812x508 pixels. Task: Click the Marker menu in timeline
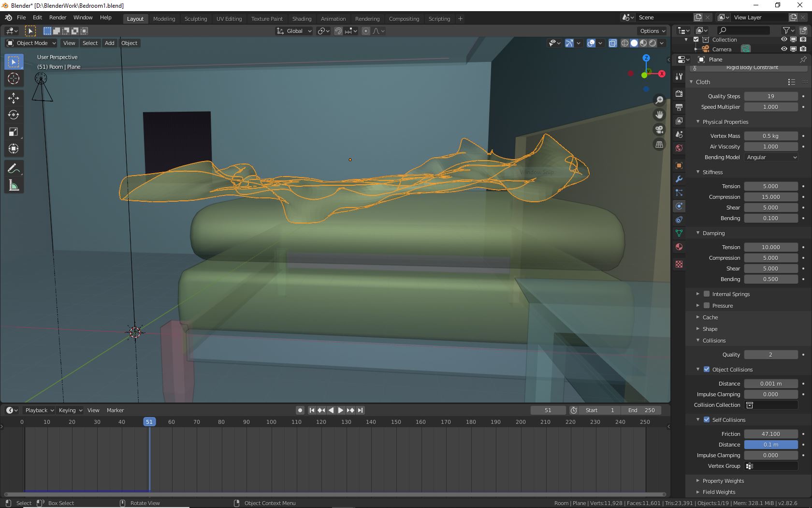[x=115, y=410]
